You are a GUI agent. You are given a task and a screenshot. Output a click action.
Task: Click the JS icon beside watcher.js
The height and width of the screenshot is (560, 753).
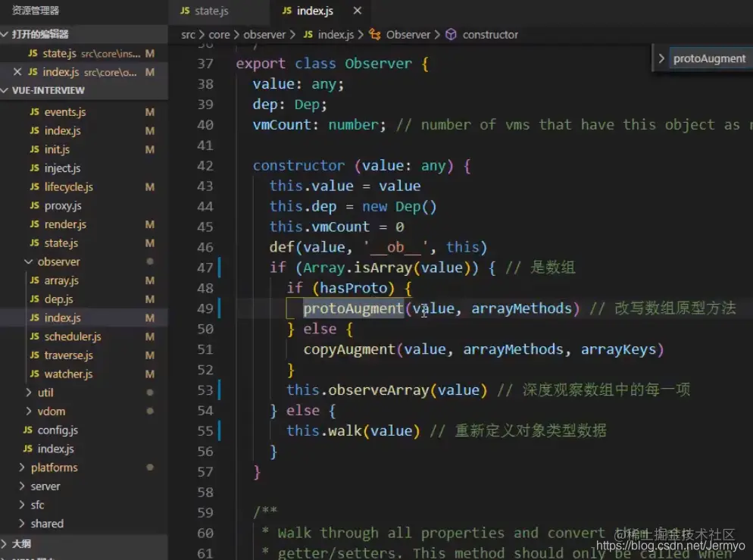[35, 374]
